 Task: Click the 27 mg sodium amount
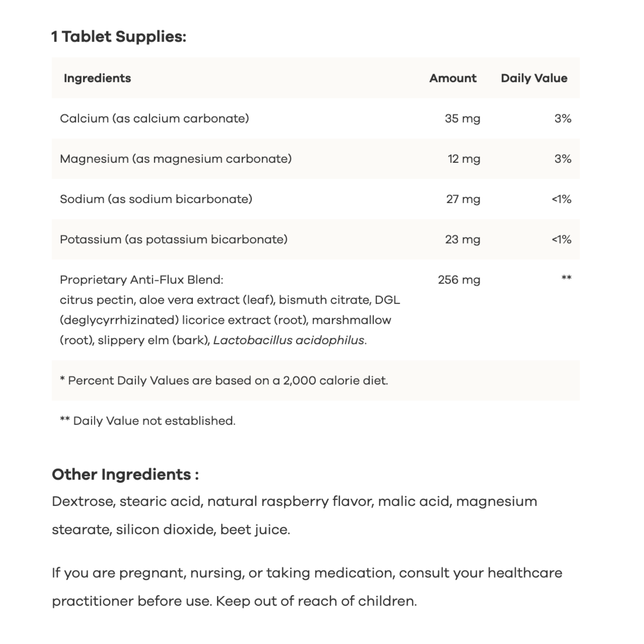point(463,199)
